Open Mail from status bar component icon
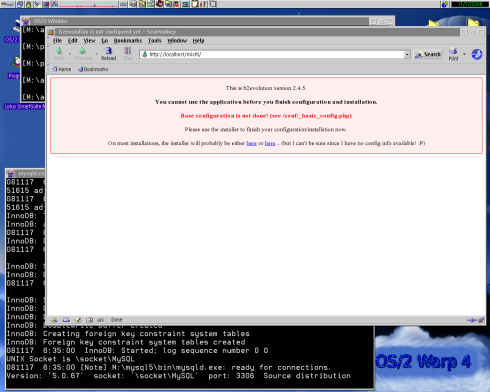This screenshot has width=490, height=392. click(66, 320)
